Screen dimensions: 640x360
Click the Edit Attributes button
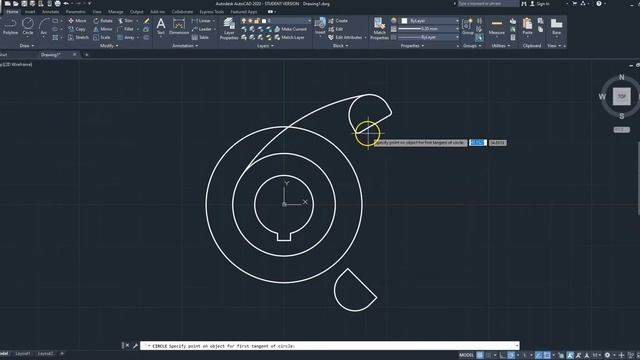pos(344,37)
